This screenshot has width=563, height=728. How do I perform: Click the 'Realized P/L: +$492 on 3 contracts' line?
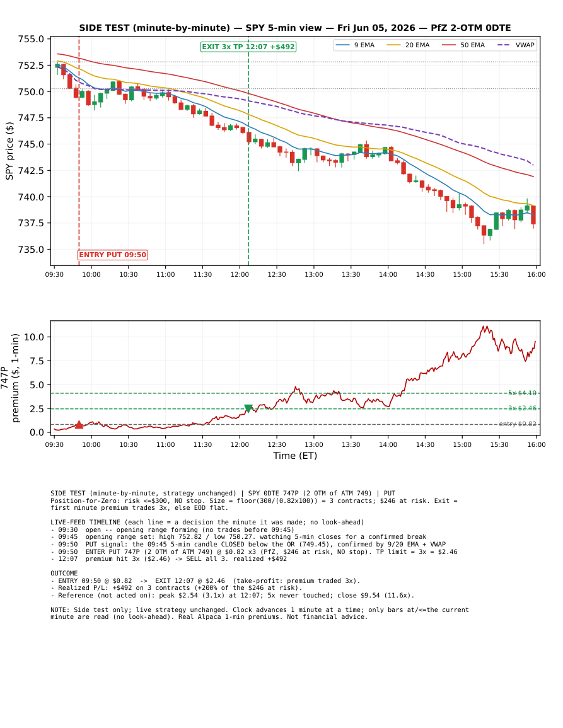click(x=177, y=588)
